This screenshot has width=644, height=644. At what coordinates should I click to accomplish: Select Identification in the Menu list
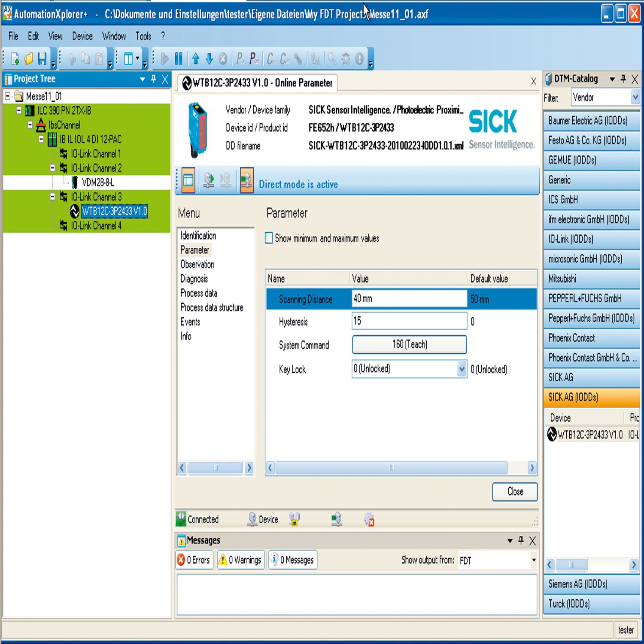tap(198, 235)
